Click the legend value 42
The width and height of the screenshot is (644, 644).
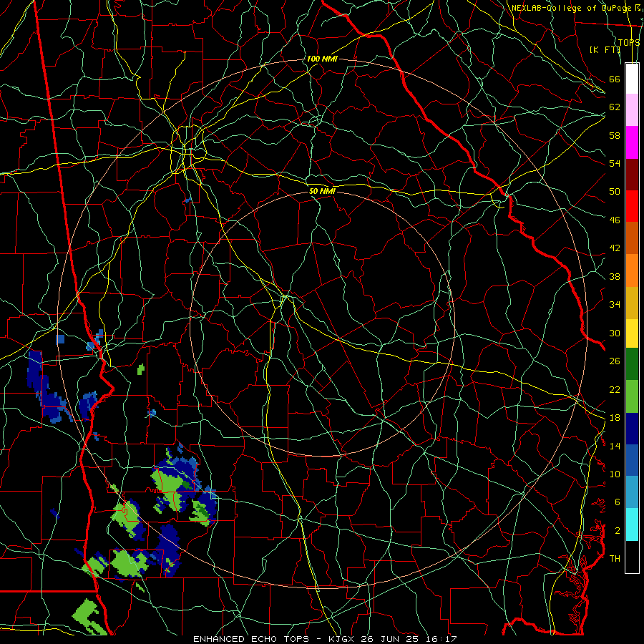pyautogui.click(x=615, y=248)
